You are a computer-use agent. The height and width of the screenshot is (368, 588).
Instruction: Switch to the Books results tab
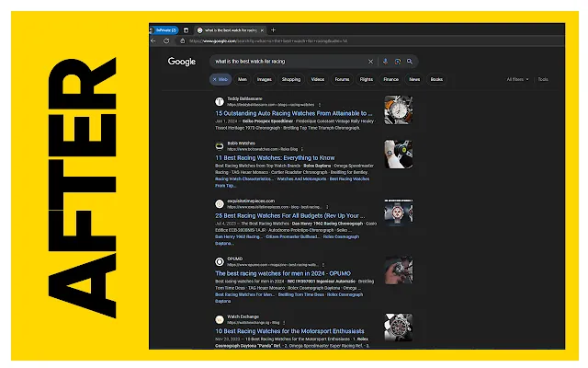tap(436, 79)
